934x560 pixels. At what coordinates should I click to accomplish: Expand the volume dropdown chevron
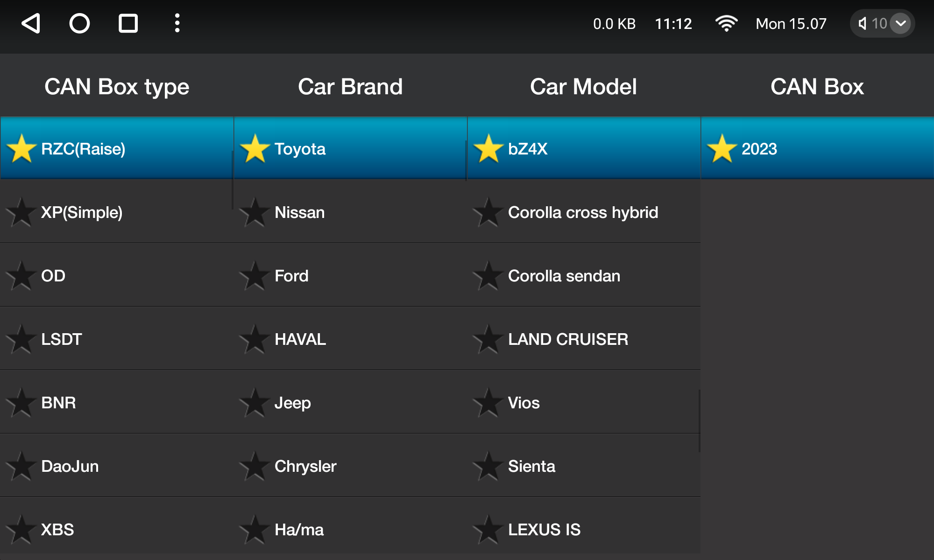pyautogui.click(x=900, y=23)
